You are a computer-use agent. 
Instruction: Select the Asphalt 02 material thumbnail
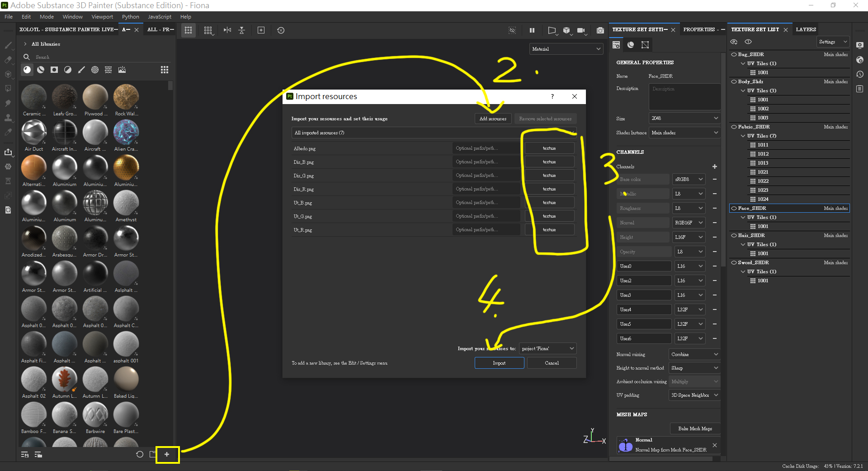[33, 379]
